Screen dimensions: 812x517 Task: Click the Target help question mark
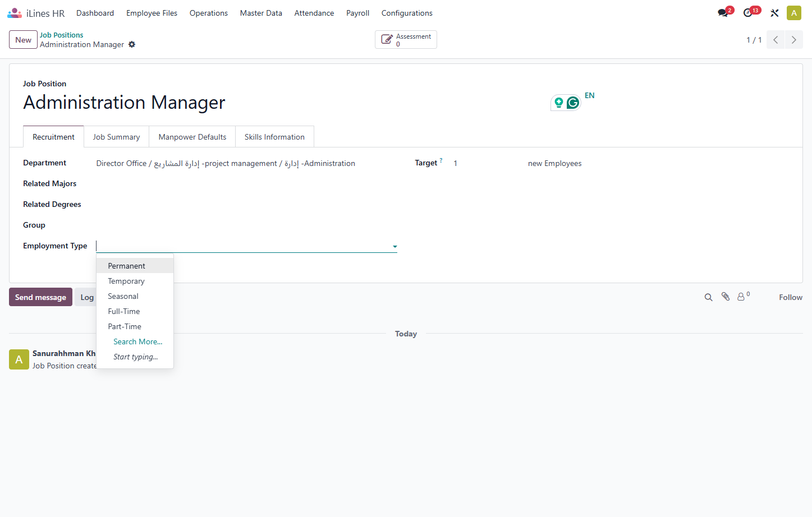(x=441, y=160)
